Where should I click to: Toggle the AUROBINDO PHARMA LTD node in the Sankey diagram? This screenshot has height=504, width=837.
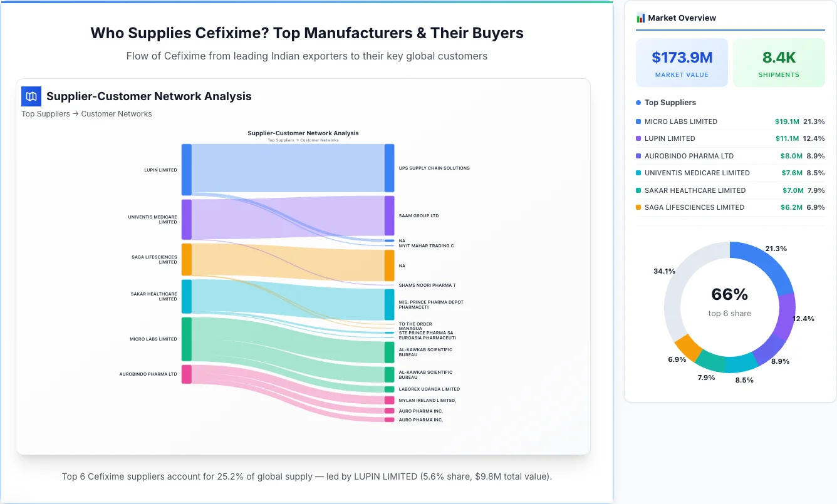tap(186, 374)
